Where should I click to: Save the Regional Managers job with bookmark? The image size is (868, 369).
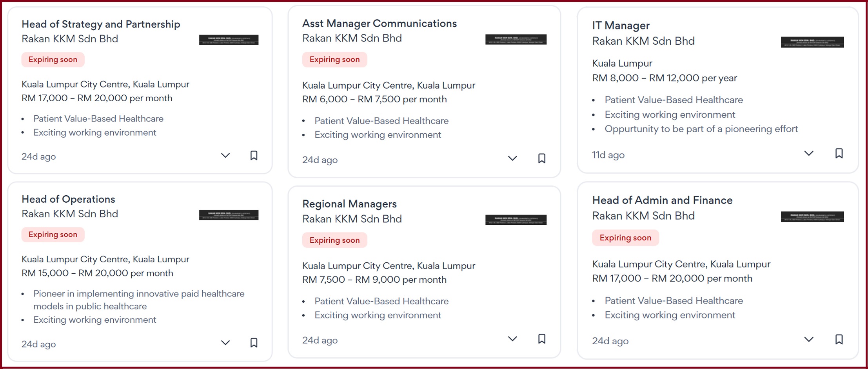[x=541, y=339]
